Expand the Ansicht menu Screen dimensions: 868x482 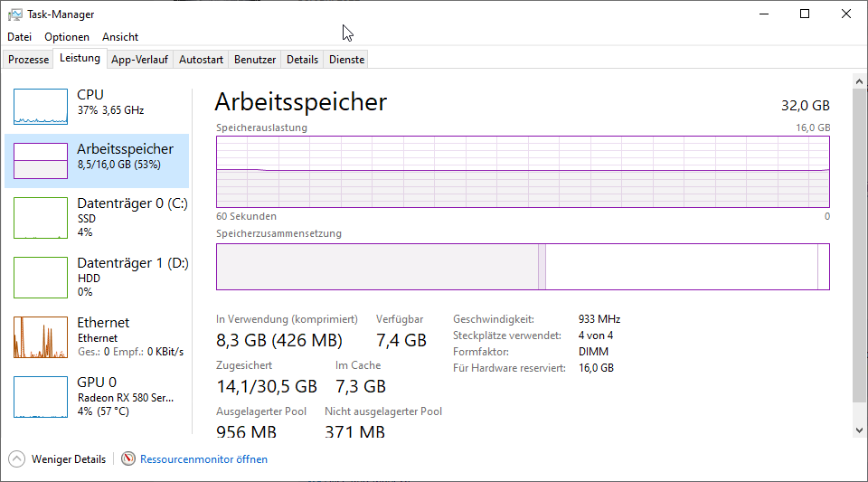coord(120,37)
